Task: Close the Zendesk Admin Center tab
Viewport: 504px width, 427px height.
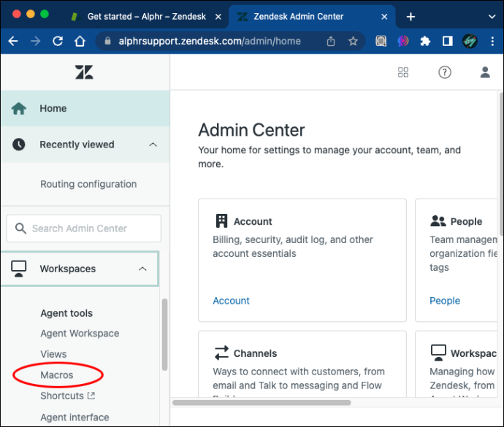Action: [384, 17]
